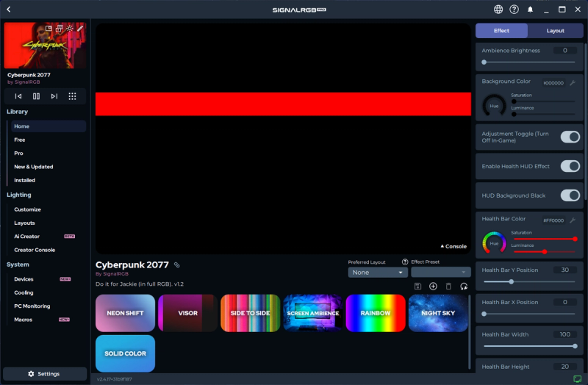
Task: Select the Side to Side effect
Action: [x=250, y=313]
